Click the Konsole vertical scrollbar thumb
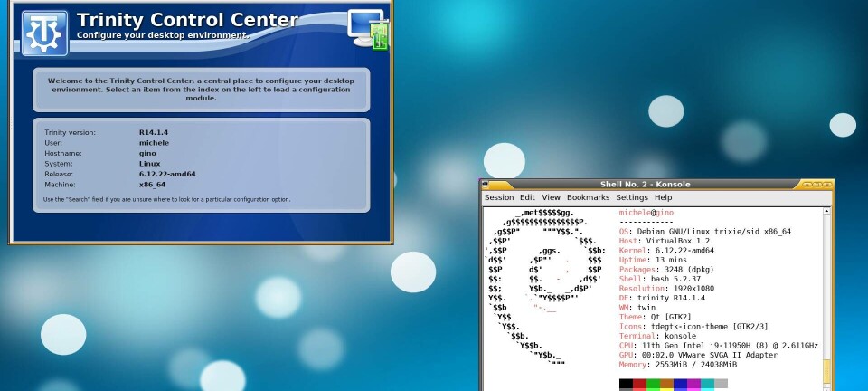Image resolution: width=868 pixels, height=391 pixels. coord(827,374)
